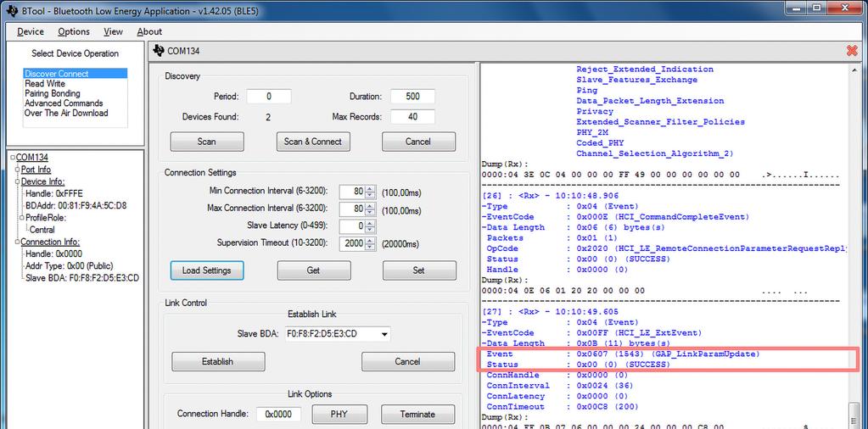
Task: Select Pairing Bonding operation
Action: point(53,93)
